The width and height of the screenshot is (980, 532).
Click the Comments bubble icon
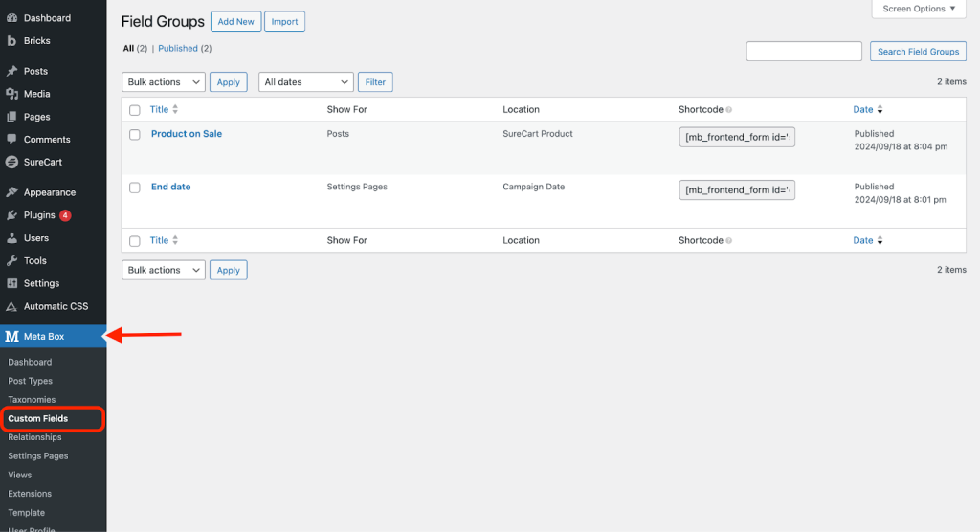point(11,140)
